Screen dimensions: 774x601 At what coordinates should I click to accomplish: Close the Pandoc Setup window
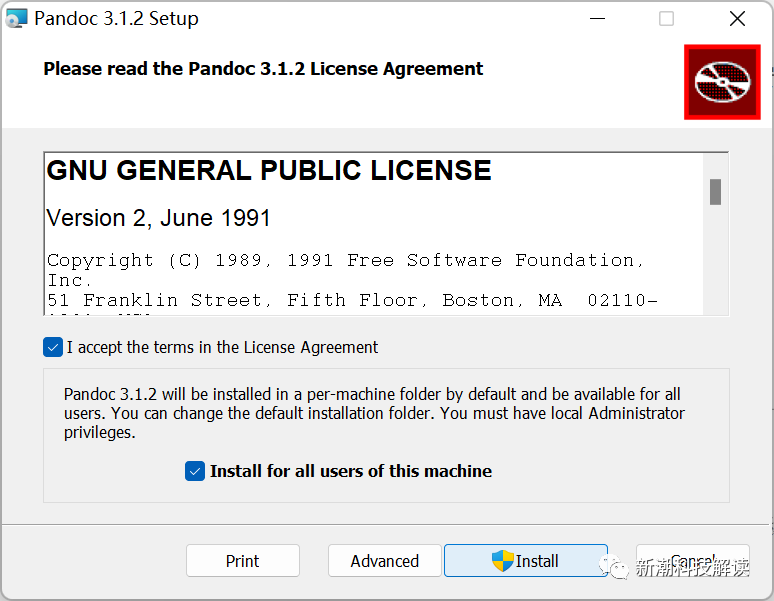coord(737,18)
